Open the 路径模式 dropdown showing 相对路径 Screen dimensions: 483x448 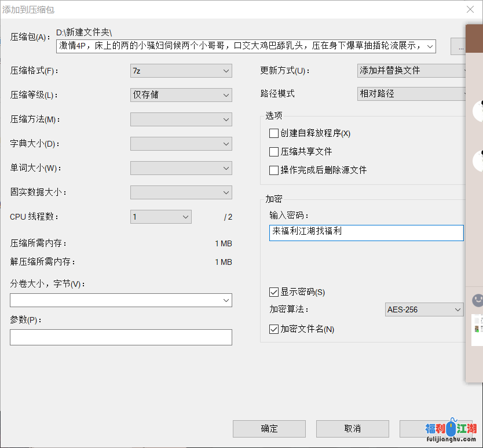pyautogui.click(x=412, y=94)
